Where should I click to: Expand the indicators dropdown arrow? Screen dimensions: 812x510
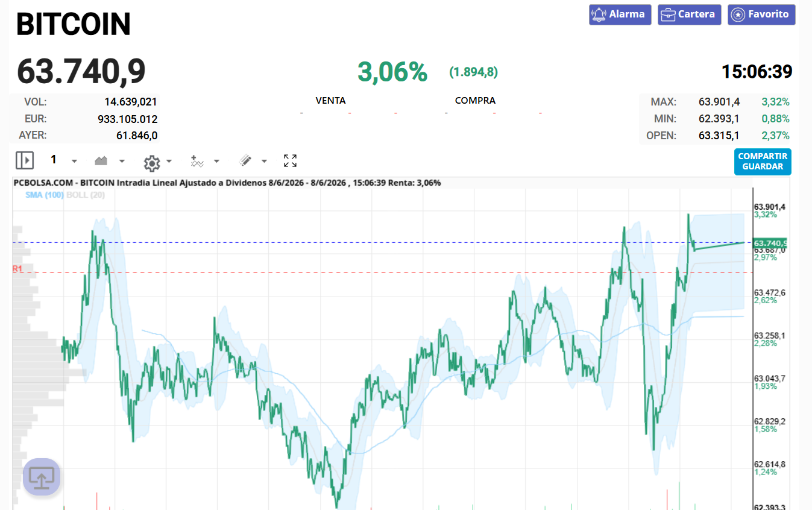coord(216,162)
